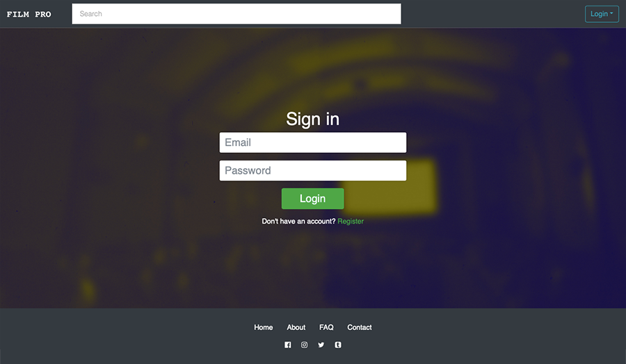Follow the Register link
Image resolution: width=626 pixels, height=364 pixels.
tap(351, 222)
